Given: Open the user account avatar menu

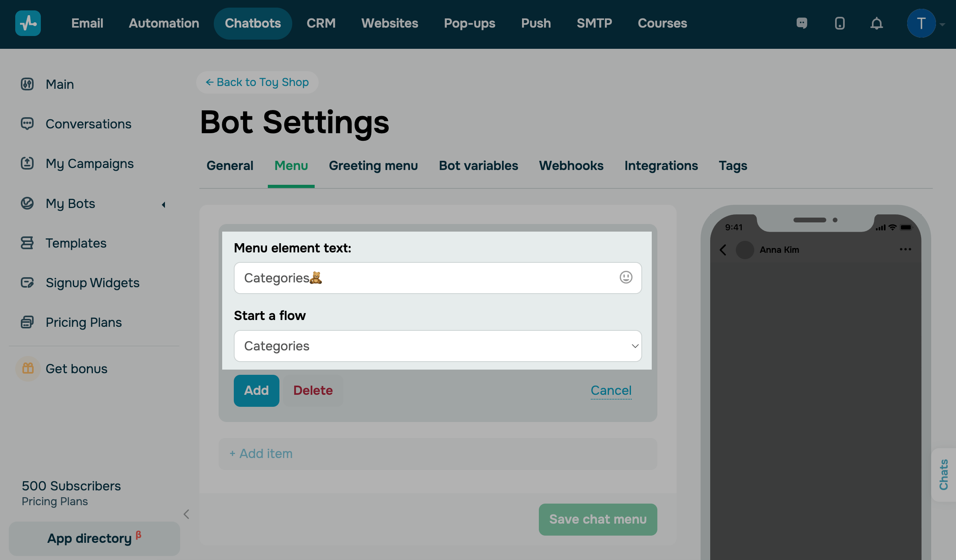Looking at the screenshot, I should click(921, 24).
